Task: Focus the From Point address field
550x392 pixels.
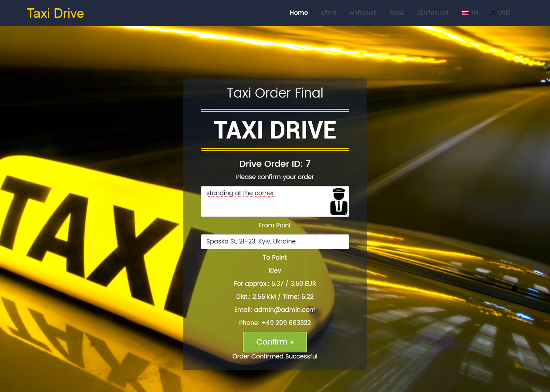Action: (275, 242)
